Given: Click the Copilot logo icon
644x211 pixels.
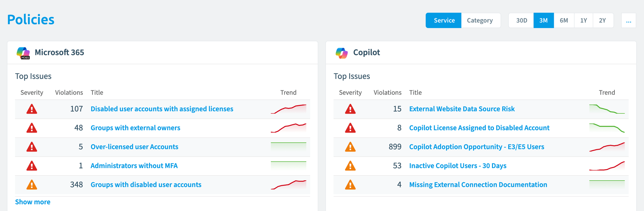Looking at the screenshot, I should click(342, 53).
